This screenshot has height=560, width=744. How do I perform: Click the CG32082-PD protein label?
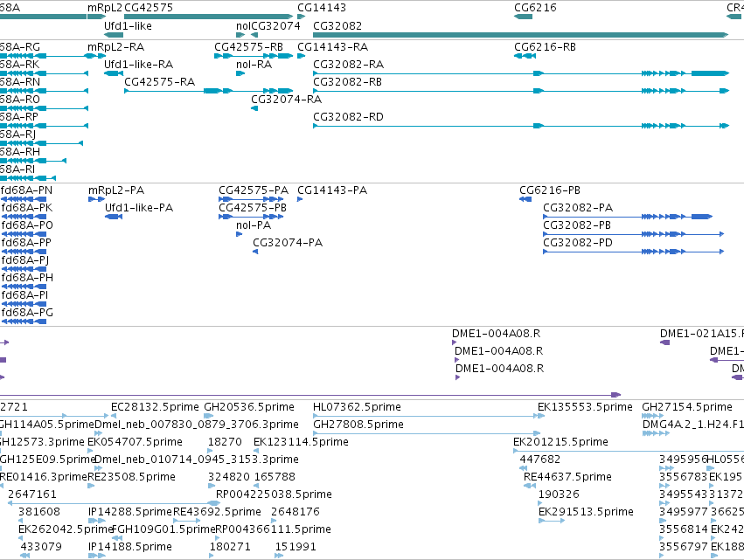point(578,243)
